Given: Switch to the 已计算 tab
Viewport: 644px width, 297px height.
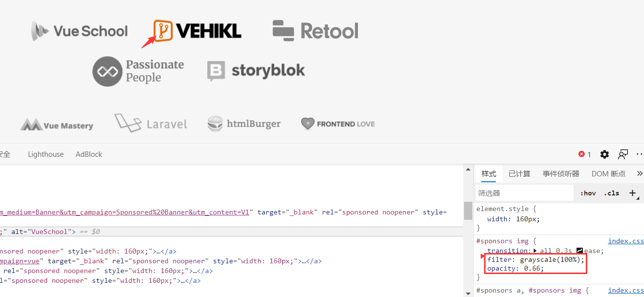Looking at the screenshot, I should (519, 173).
